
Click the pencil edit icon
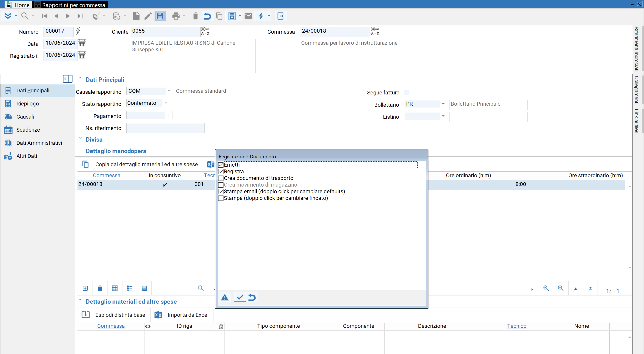tap(148, 16)
